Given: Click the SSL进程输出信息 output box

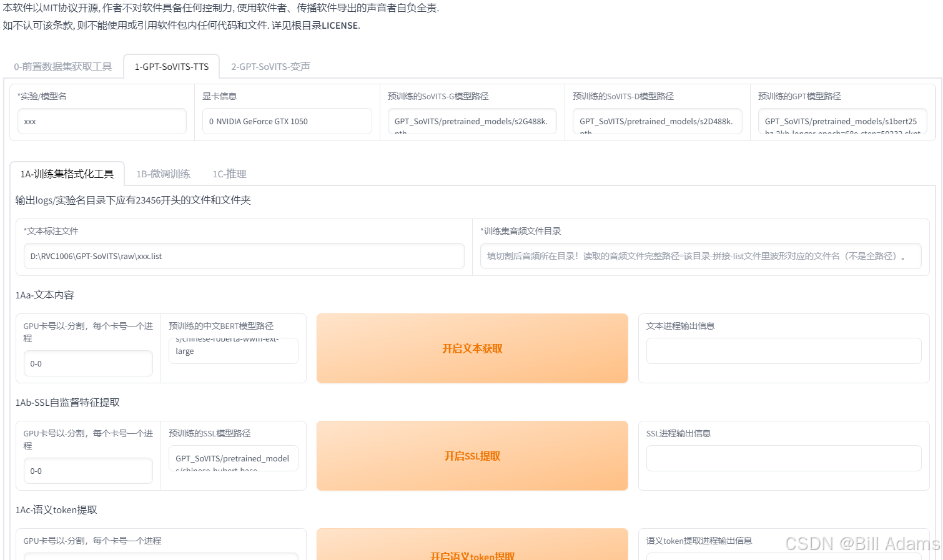Looking at the screenshot, I should tap(783, 458).
